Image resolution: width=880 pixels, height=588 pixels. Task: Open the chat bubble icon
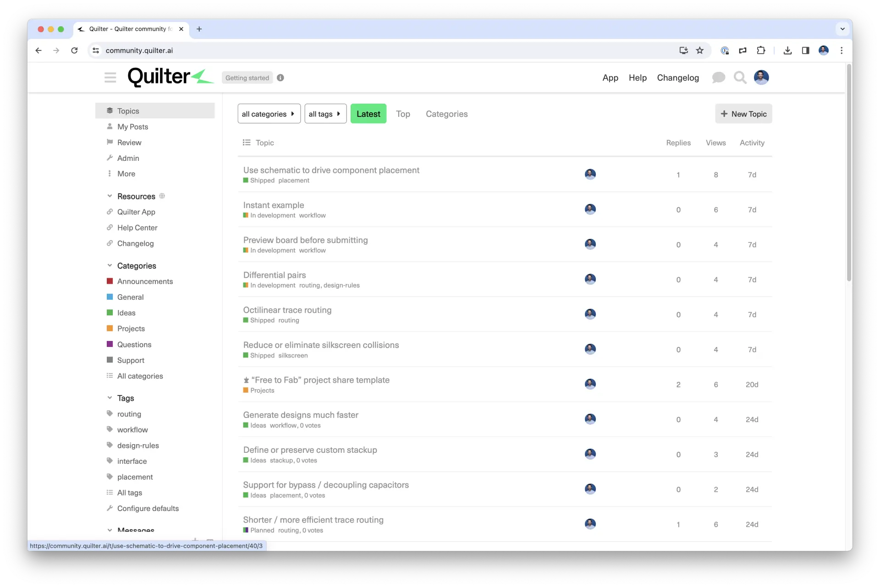click(718, 77)
